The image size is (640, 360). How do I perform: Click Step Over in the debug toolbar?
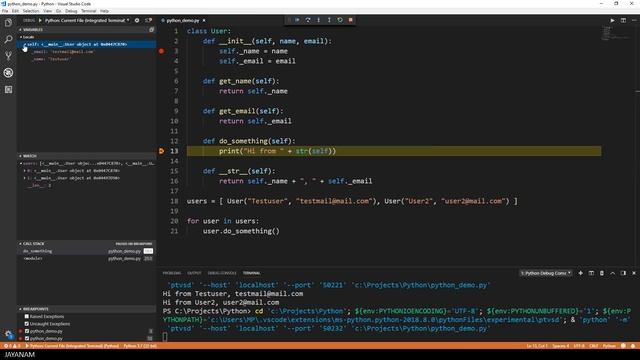pyautogui.click(x=308, y=20)
